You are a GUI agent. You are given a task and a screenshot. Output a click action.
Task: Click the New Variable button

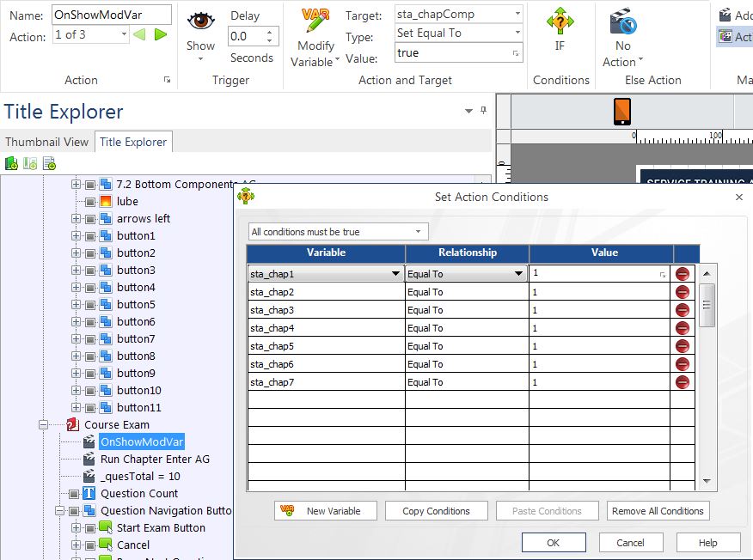pos(326,511)
